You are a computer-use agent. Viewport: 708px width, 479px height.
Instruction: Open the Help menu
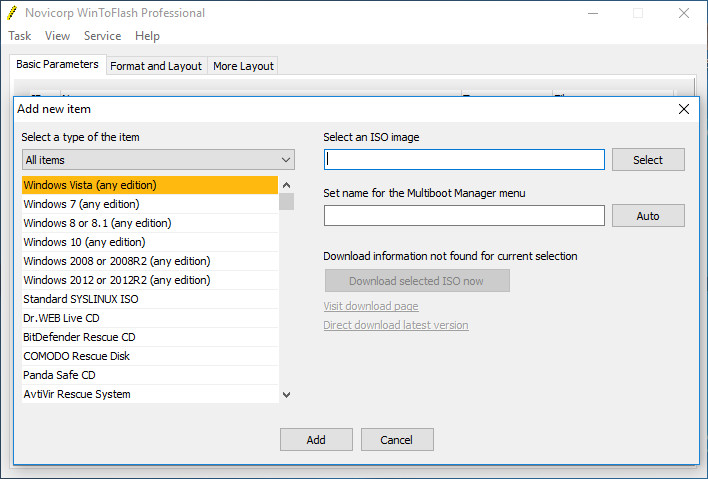147,36
